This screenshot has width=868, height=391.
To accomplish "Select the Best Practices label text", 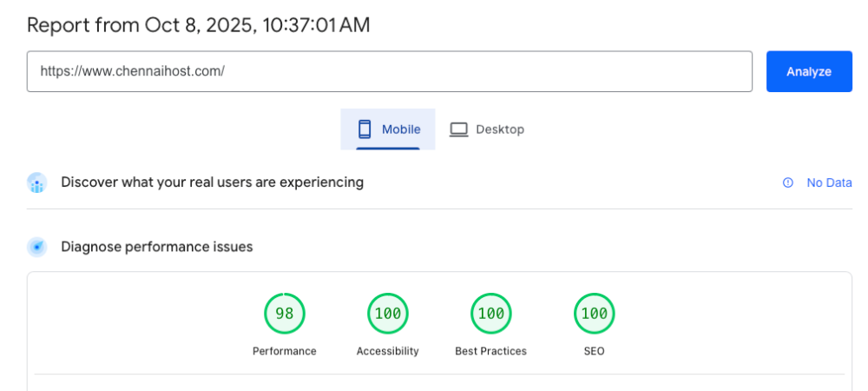I will pos(491,351).
